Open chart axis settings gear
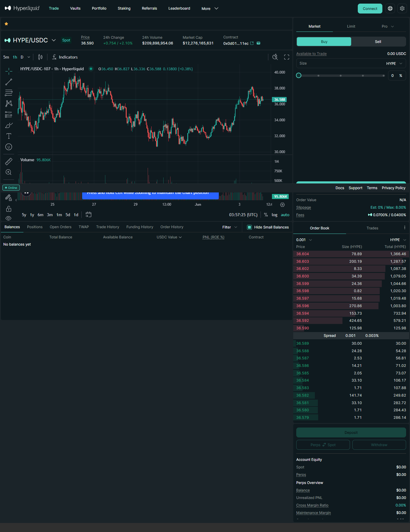Screen dimensions: 410x532 point(282,205)
